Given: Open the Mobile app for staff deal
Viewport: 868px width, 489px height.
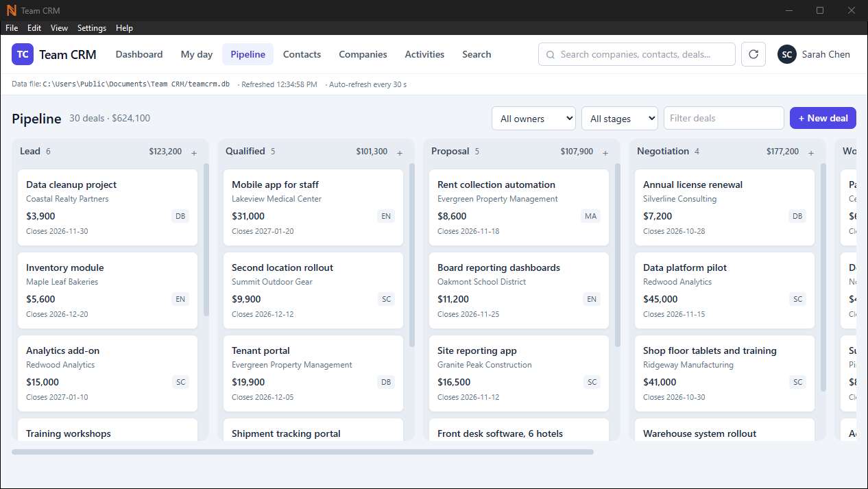Looking at the screenshot, I should (x=313, y=207).
